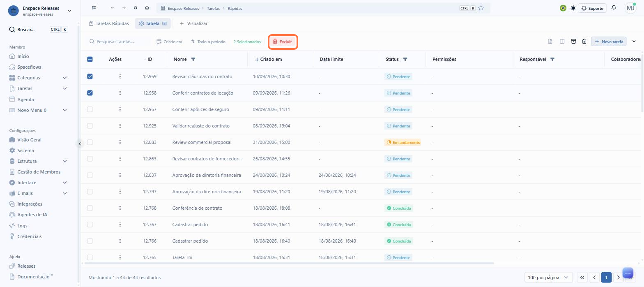This screenshot has width=644, height=287.
Task: Toggle the split columns view icon
Action: tap(562, 42)
